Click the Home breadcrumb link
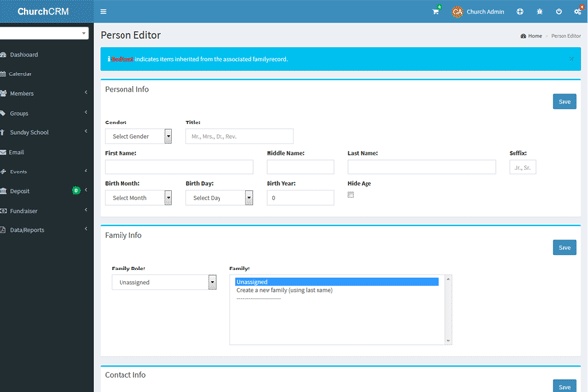The image size is (588, 392). 533,35
